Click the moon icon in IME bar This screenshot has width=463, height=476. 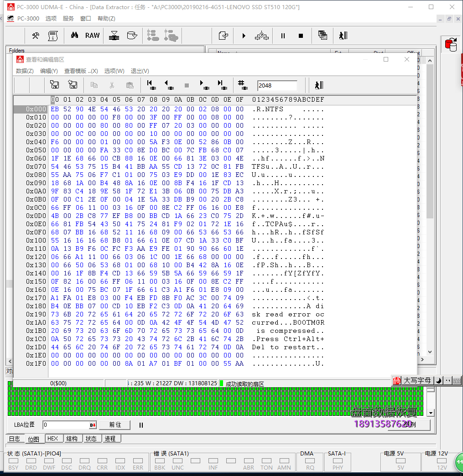(438, 381)
